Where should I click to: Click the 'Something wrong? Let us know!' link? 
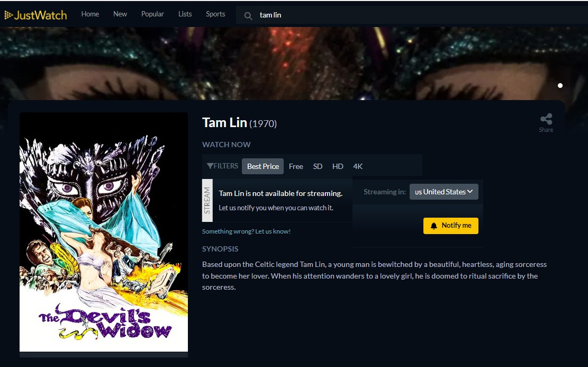click(247, 231)
